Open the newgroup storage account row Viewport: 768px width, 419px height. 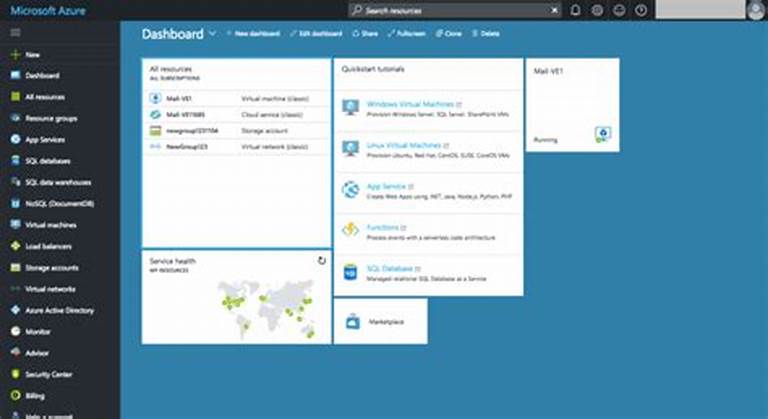236,131
